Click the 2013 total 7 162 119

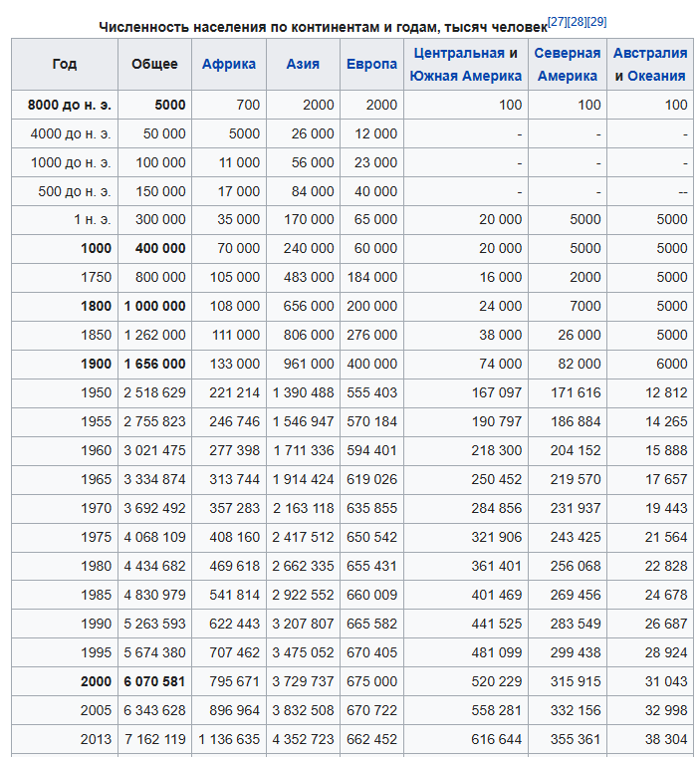[154, 739]
